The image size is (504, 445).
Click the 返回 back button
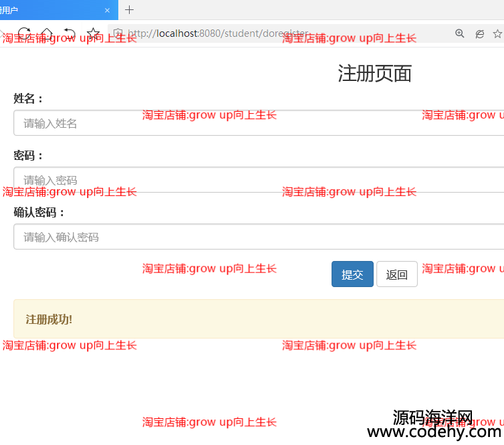click(397, 274)
